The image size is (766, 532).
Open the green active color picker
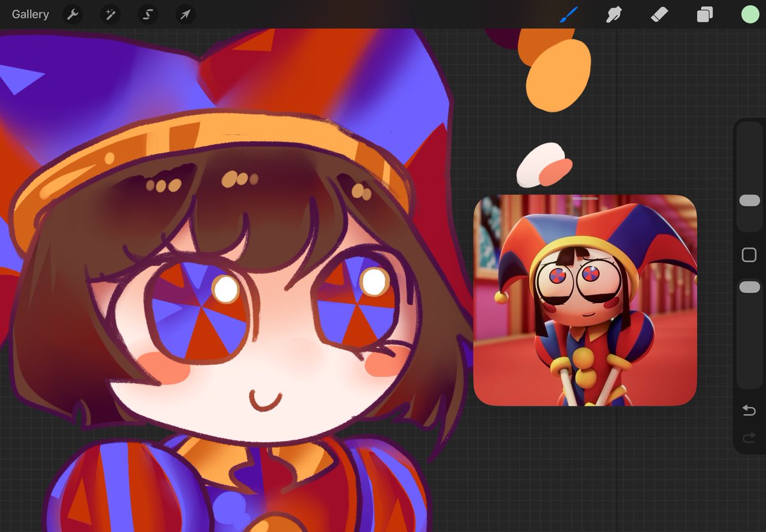750,14
